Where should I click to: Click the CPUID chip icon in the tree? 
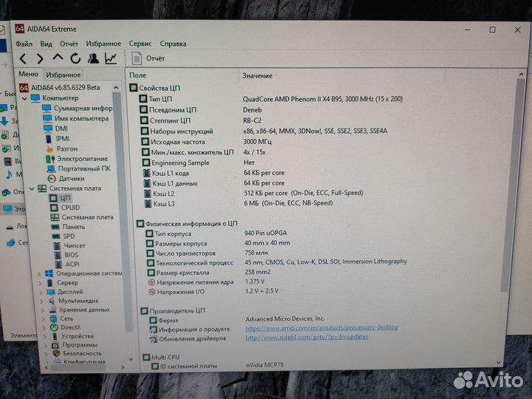point(54,208)
